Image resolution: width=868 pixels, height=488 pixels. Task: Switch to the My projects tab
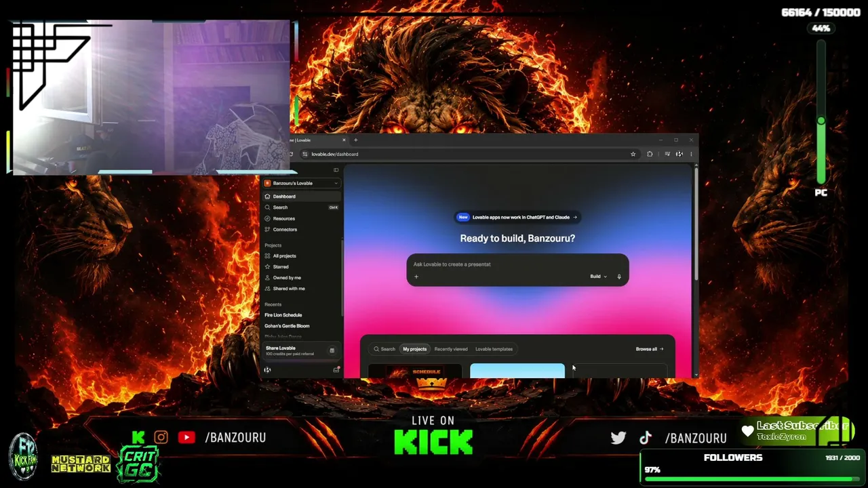point(414,349)
